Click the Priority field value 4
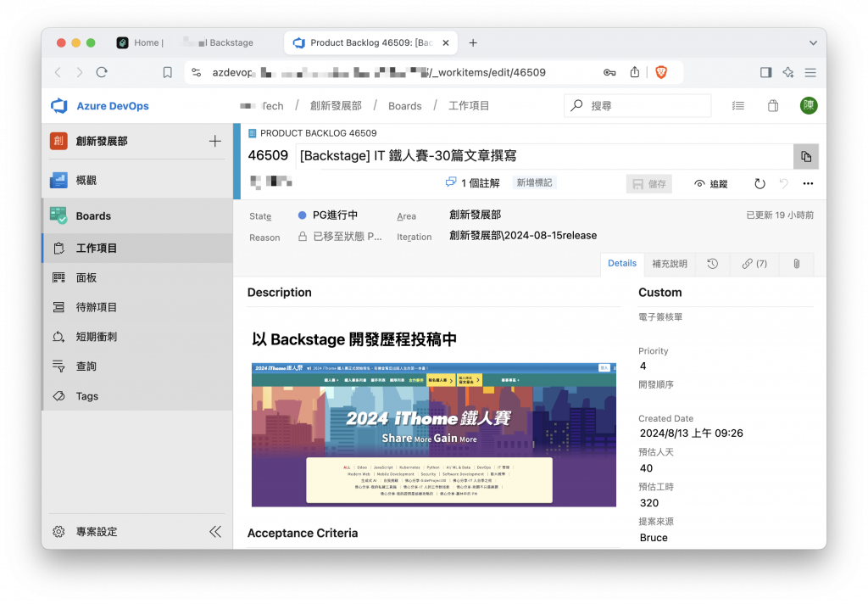Image resolution: width=868 pixels, height=604 pixels. coord(643,366)
